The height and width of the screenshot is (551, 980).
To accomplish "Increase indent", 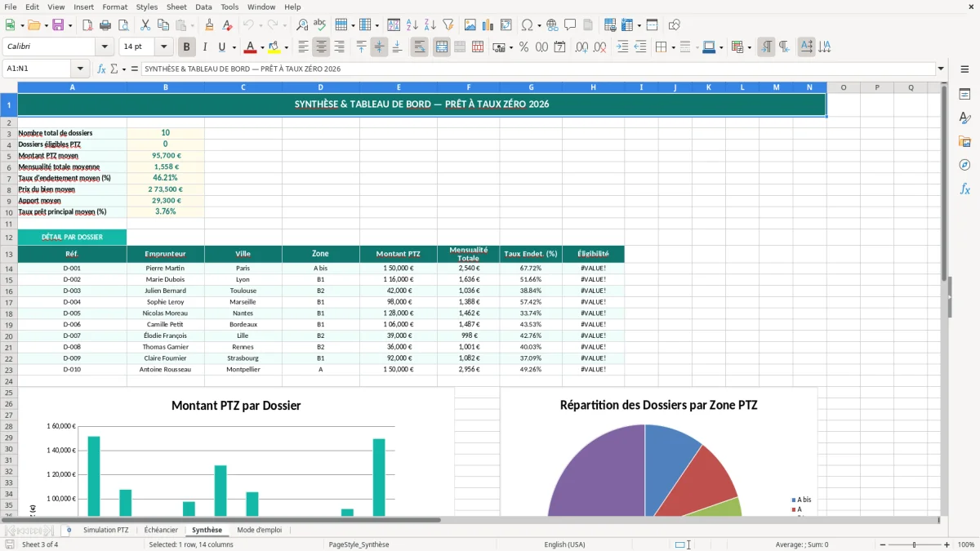I will 622,47.
